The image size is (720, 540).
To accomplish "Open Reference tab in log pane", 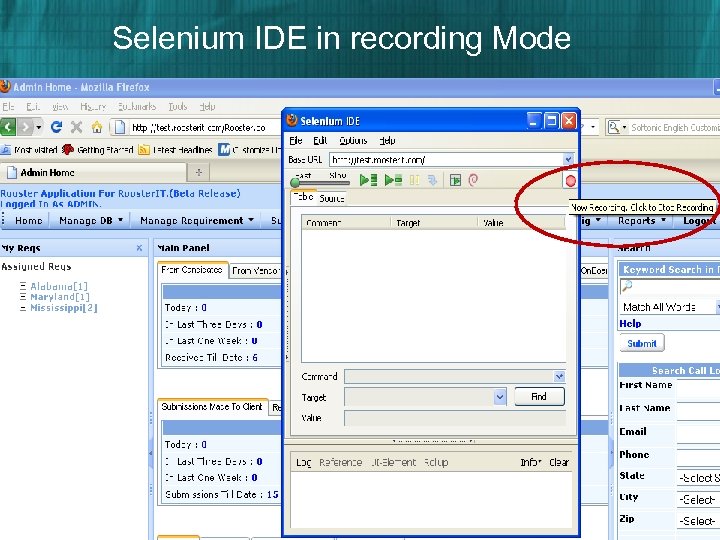I will (340, 462).
